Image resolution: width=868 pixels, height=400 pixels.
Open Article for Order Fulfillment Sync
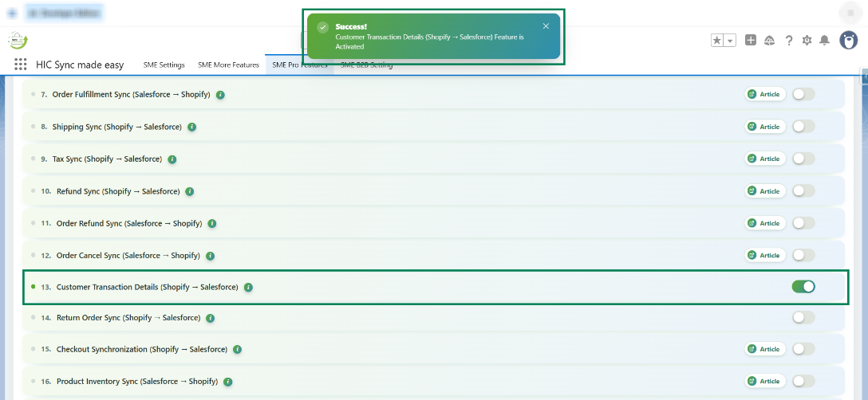[765, 95]
